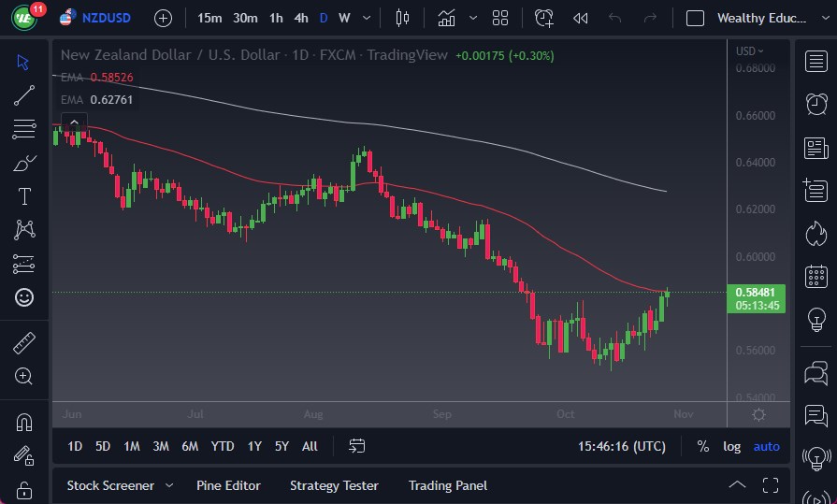Switch to the Strategy Tester tab

[334, 485]
